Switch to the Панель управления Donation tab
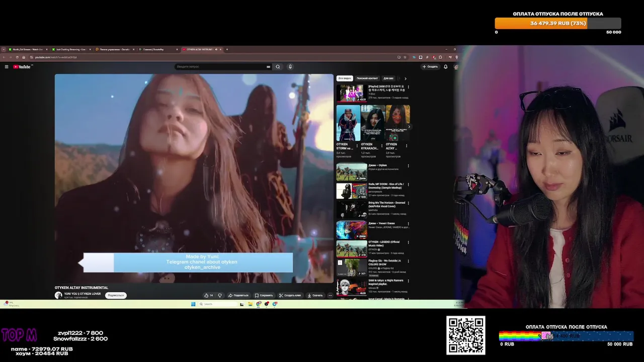The width and height of the screenshot is (644, 362). [114, 49]
